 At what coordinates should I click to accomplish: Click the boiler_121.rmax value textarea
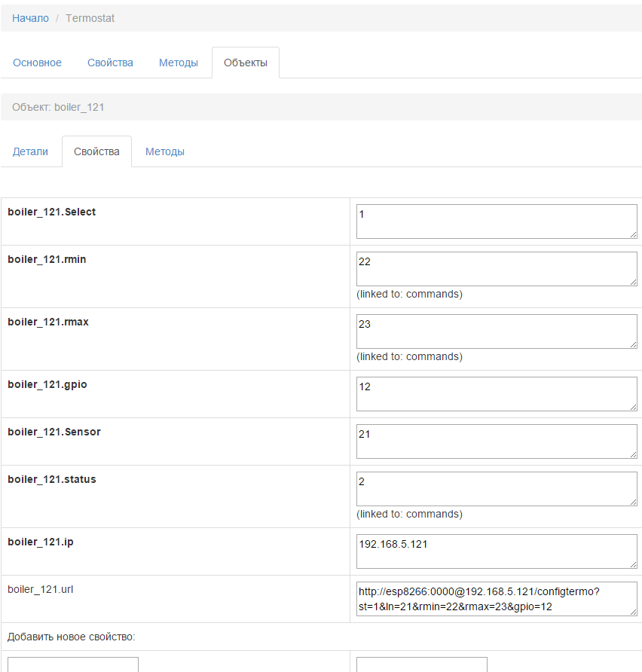pos(496,331)
